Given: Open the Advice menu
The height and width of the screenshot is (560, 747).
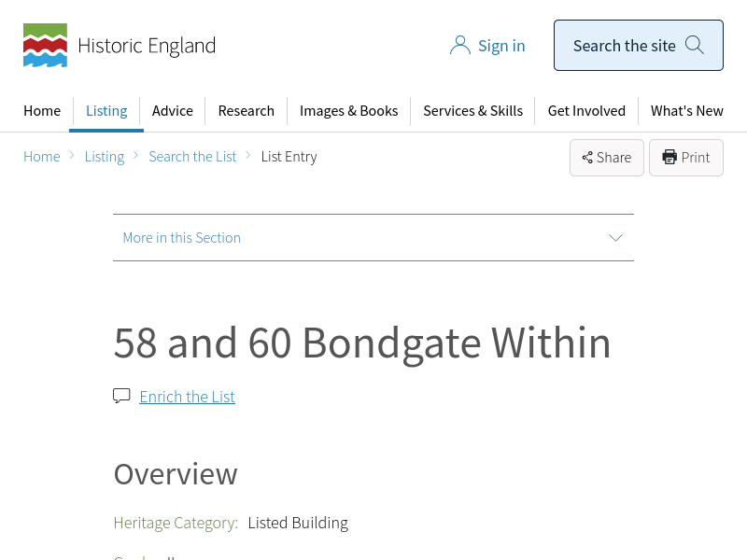Looking at the screenshot, I should click(173, 111).
